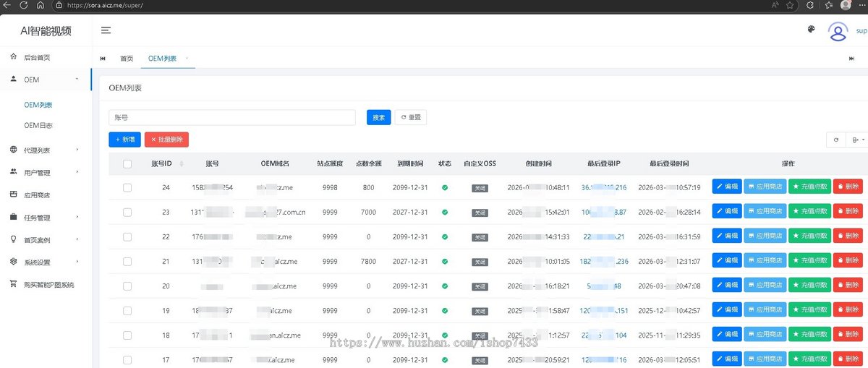The height and width of the screenshot is (368, 868).
Task: Click the site lock icon in address bar
Action: click(x=59, y=5)
